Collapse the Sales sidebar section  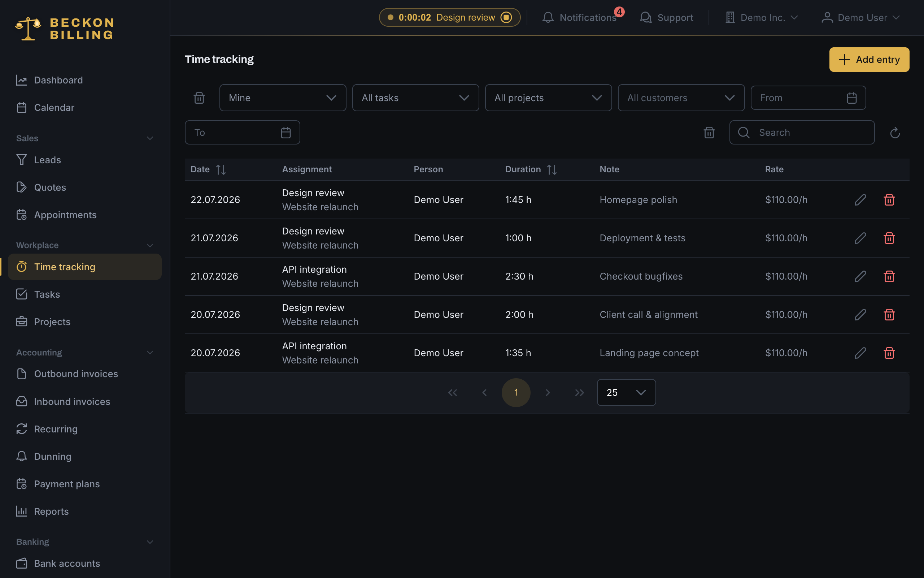[x=150, y=138]
